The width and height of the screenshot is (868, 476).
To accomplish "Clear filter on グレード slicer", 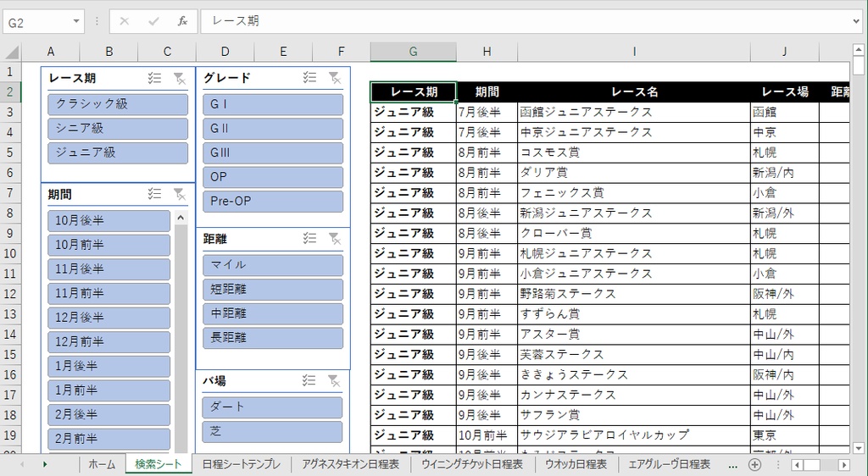I will click(334, 77).
